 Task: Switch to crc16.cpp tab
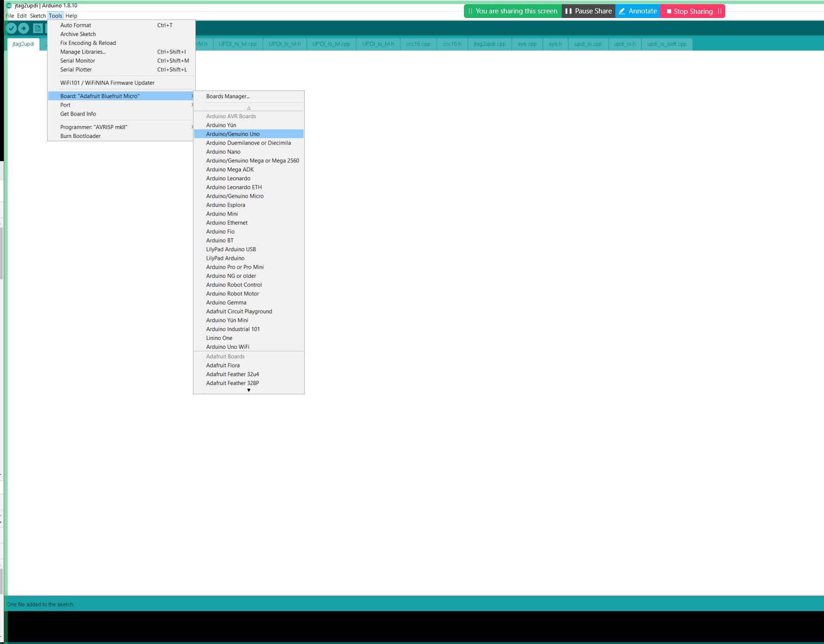coord(418,44)
